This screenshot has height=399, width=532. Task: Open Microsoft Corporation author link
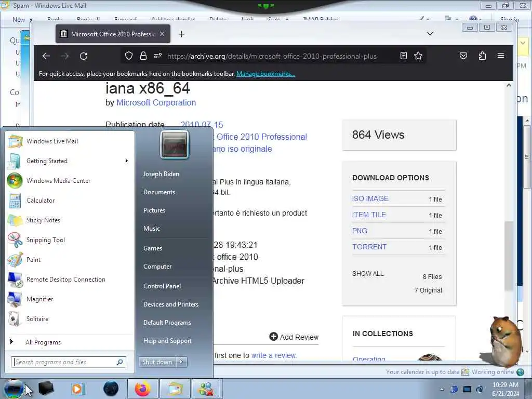pyautogui.click(x=156, y=102)
